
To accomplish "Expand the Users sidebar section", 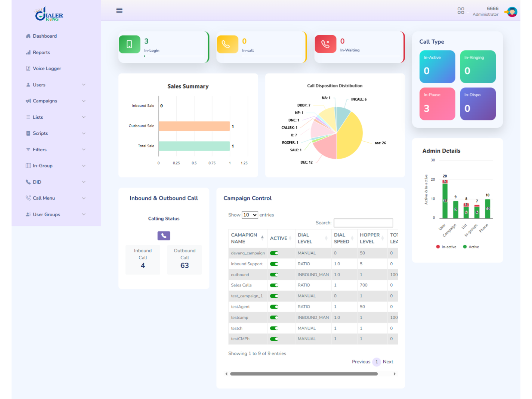I will [x=39, y=84].
